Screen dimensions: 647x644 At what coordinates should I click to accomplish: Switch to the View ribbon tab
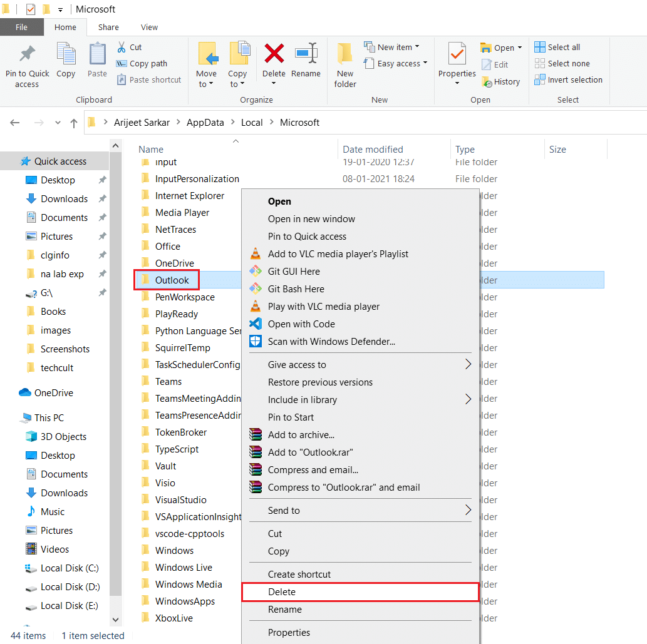point(149,27)
